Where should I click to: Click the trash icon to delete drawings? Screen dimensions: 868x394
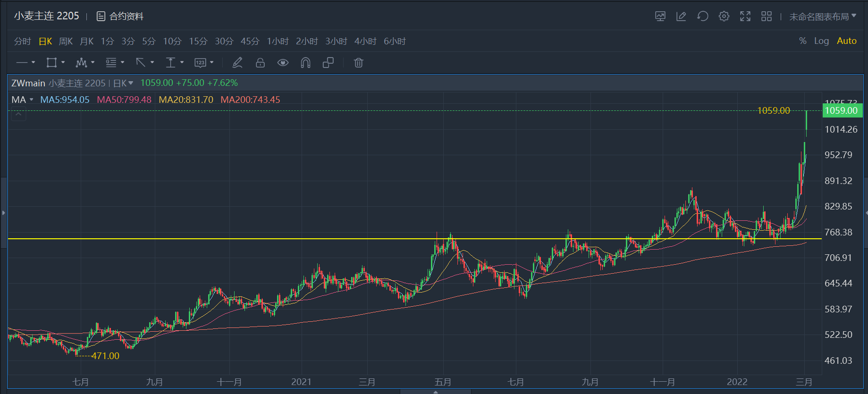point(358,63)
